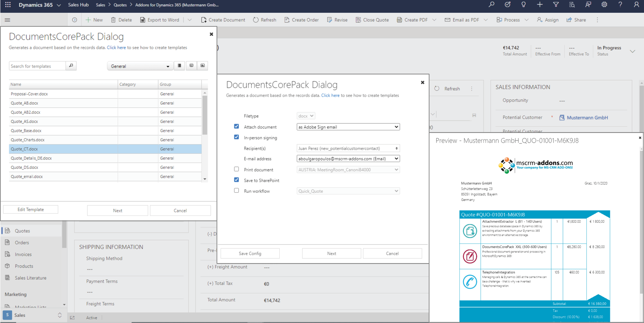The width and height of the screenshot is (644, 323).
Task: Uncheck the Save to SharePoint checkbox
Action: coord(237,180)
